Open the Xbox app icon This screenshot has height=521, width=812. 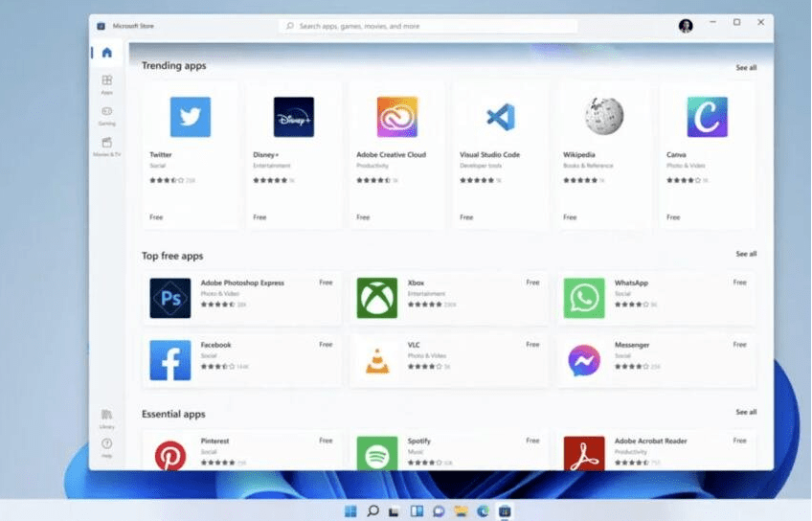click(x=376, y=298)
